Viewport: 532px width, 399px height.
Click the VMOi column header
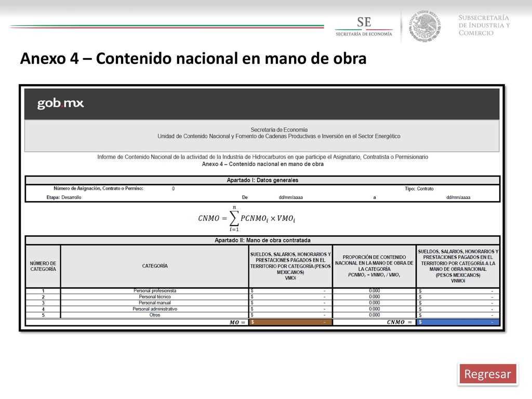[290, 267]
